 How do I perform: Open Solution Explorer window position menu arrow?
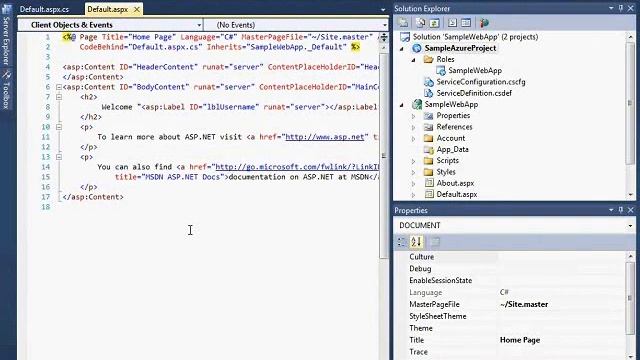(611, 8)
